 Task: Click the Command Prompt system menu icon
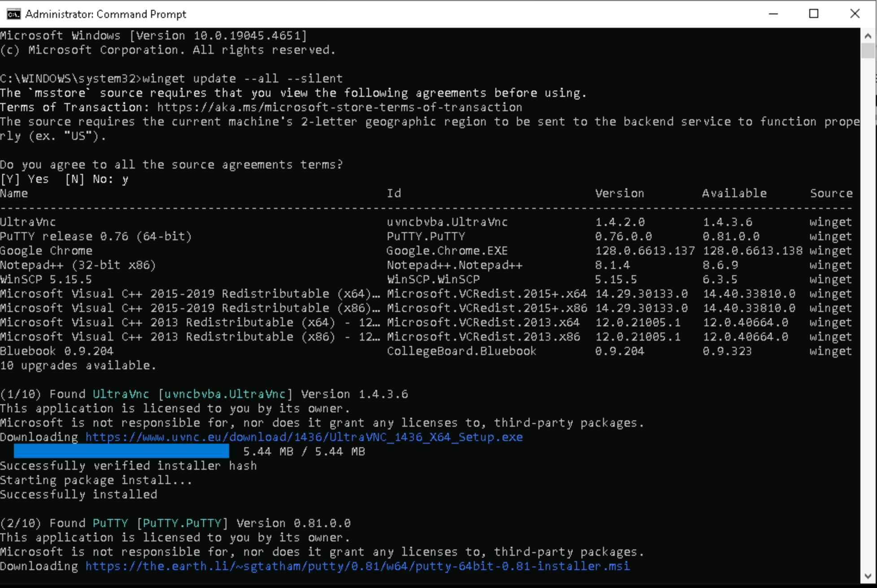(x=13, y=14)
